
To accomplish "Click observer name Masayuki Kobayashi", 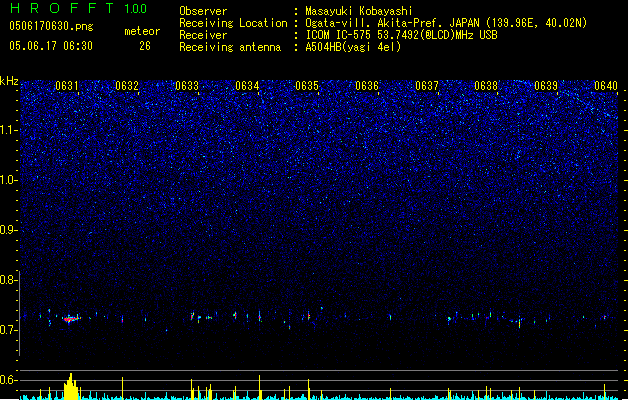I will coord(359,11).
